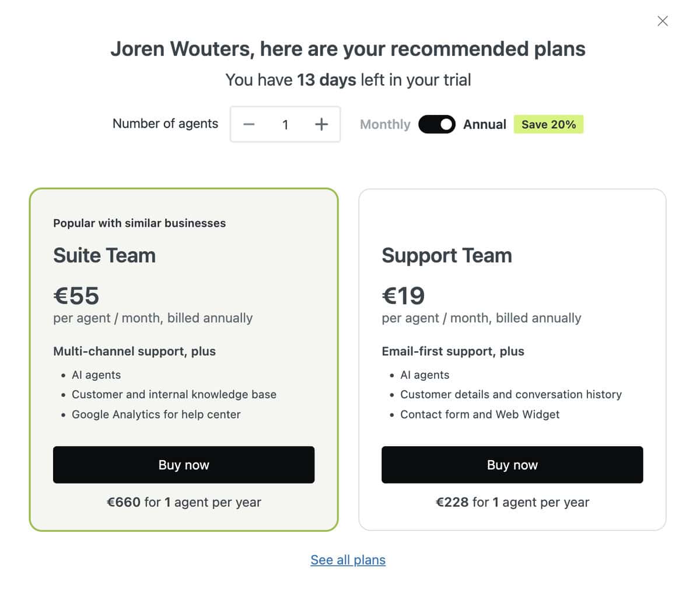Screen dimensions: 700x603
Task: Select the Annual billing label
Action: [x=484, y=124]
